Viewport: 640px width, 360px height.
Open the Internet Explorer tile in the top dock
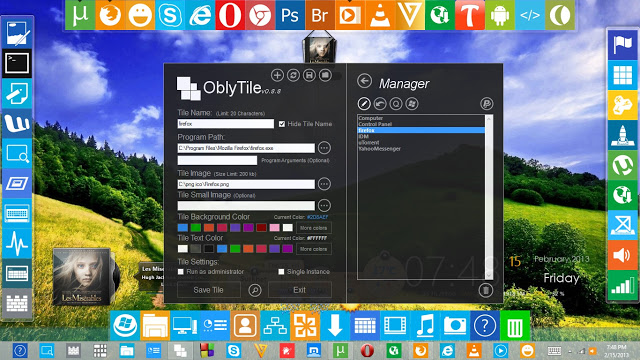click(200, 15)
